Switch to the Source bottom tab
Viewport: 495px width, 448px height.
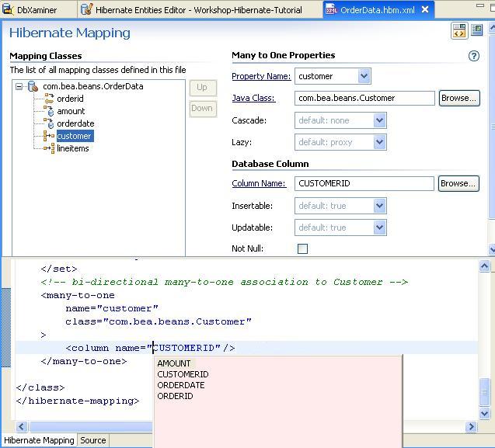pyautogui.click(x=92, y=440)
